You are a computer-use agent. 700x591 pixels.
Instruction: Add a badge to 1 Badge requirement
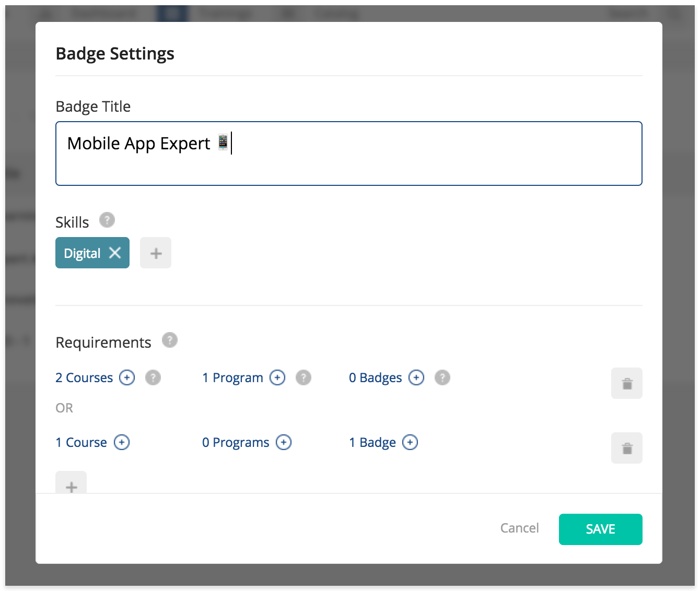tap(410, 443)
